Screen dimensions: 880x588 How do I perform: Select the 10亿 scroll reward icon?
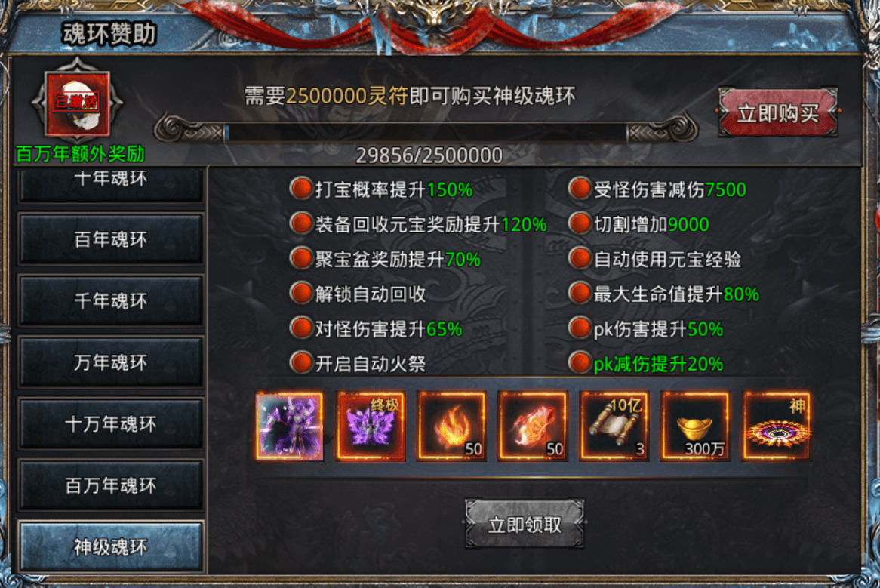[614, 426]
